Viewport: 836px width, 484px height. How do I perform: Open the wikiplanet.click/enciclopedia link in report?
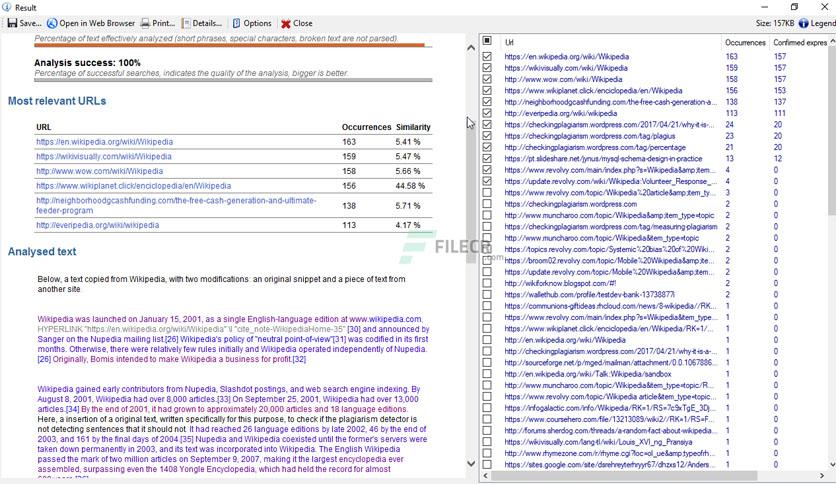[133, 186]
